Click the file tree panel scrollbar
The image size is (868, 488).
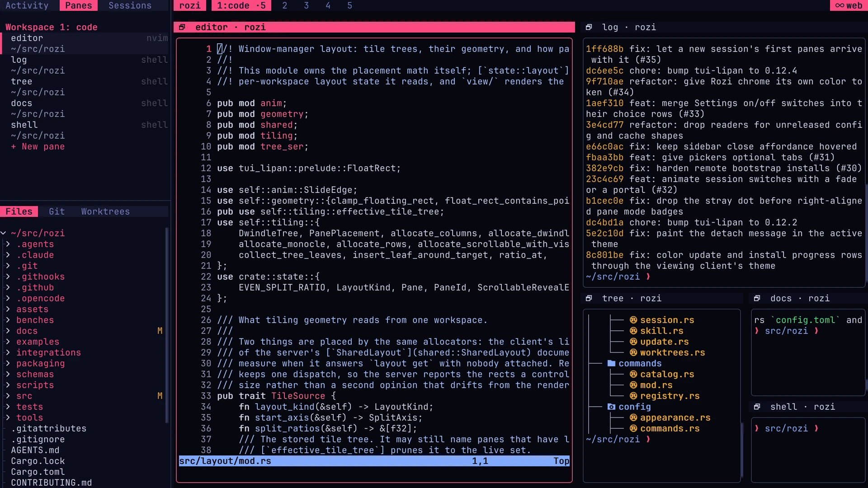click(x=167, y=325)
